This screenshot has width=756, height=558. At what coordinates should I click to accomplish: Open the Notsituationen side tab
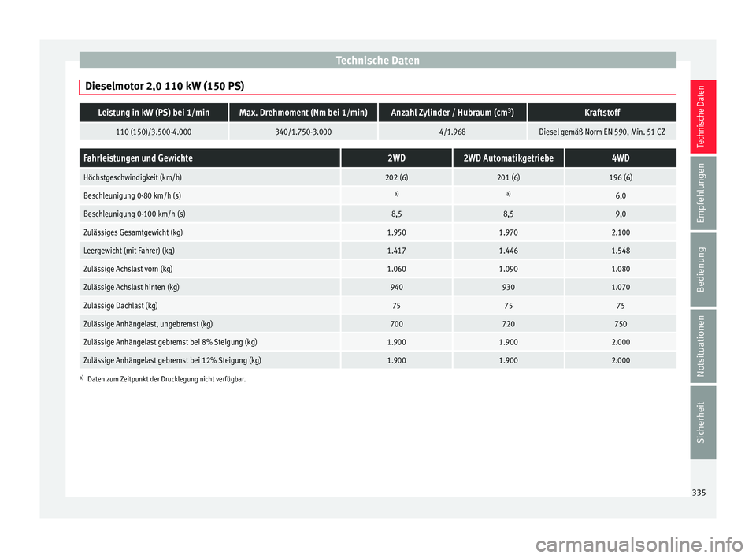702,346
